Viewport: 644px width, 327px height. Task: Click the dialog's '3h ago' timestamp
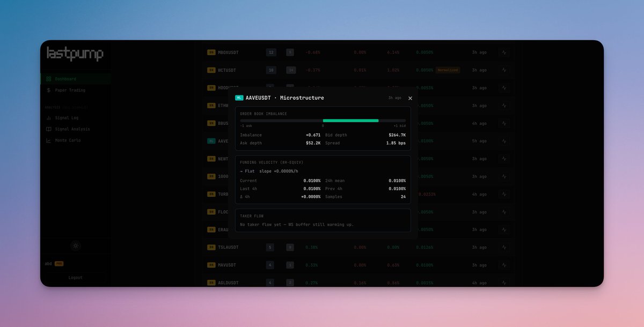coord(394,98)
